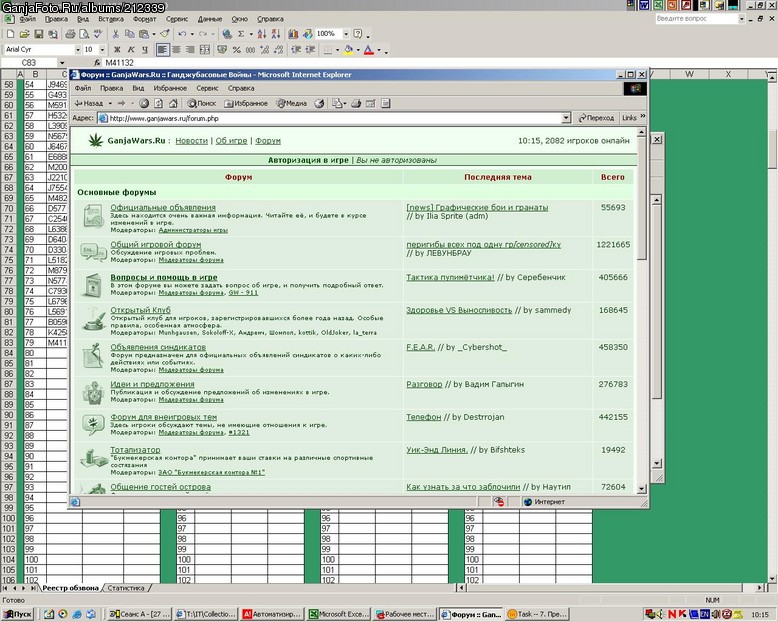Click the forum icon beside Тотализатор
The image size is (778, 622).
point(94,458)
